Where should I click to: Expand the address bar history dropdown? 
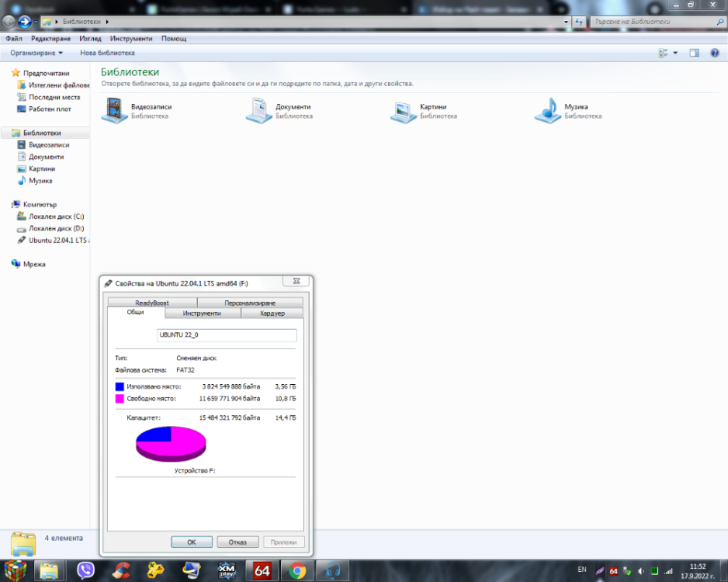coord(566,22)
